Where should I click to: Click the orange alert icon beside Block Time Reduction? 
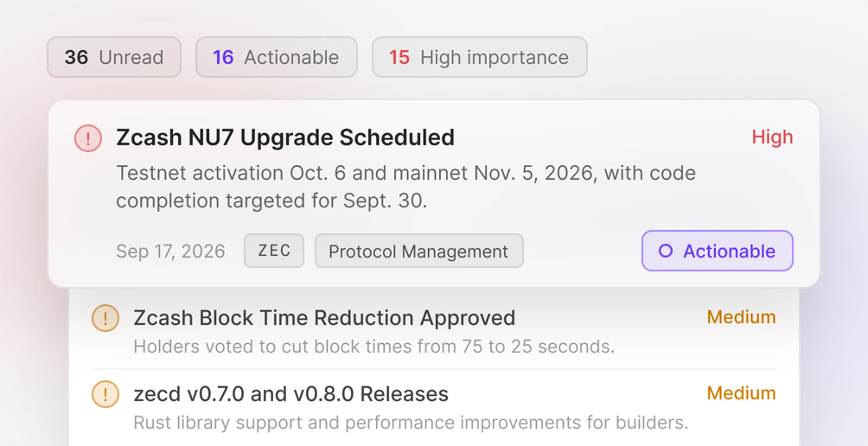point(105,318)
